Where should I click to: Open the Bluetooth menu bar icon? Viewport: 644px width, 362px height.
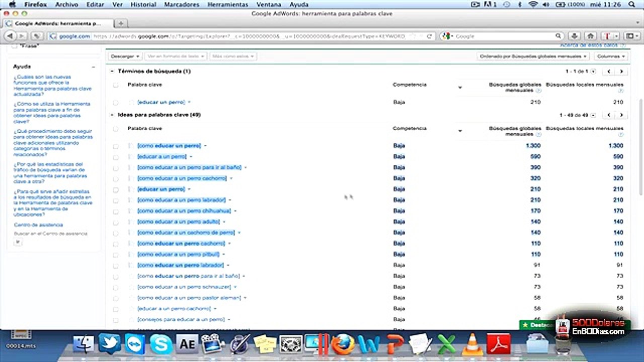520,5
